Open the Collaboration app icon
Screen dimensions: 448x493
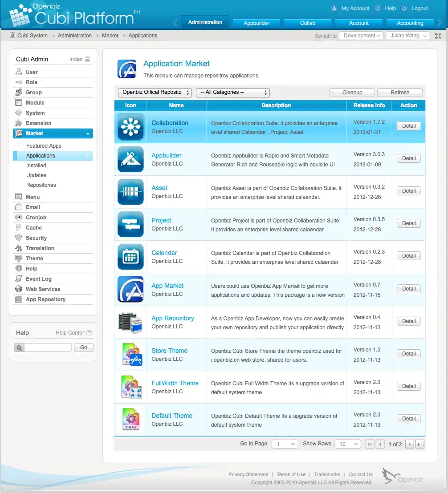click(x=130, y=127)
